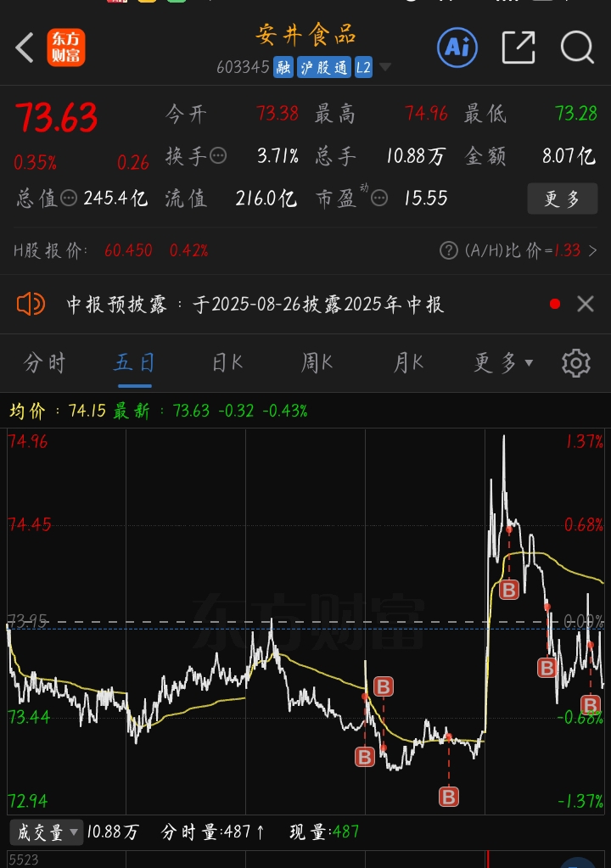
Task: Open chart settings gear icon
Action: tap(576, 363)
